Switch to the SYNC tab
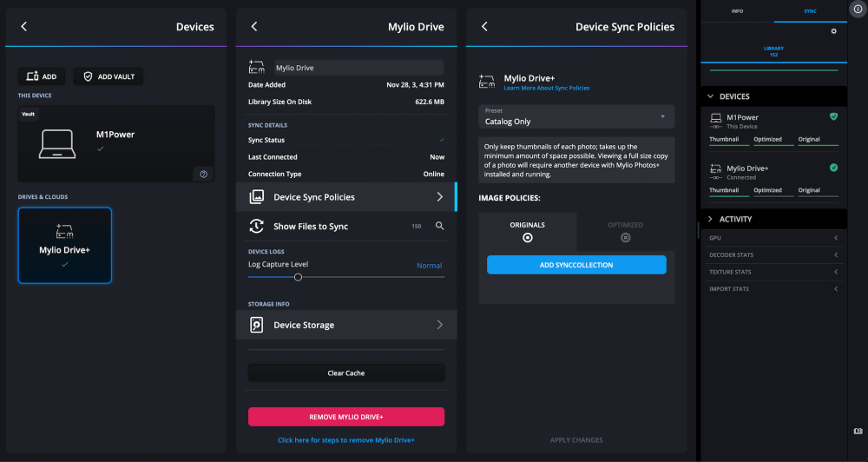This screenshot has width=868, height=462. pyautogui.click(x=811, y=11)
